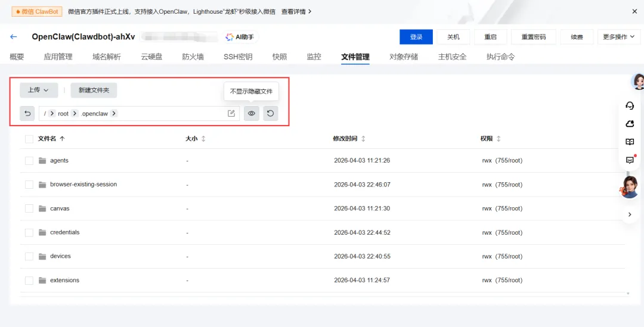Refresh the file list
644x327 pixels.
coord(270,114)
